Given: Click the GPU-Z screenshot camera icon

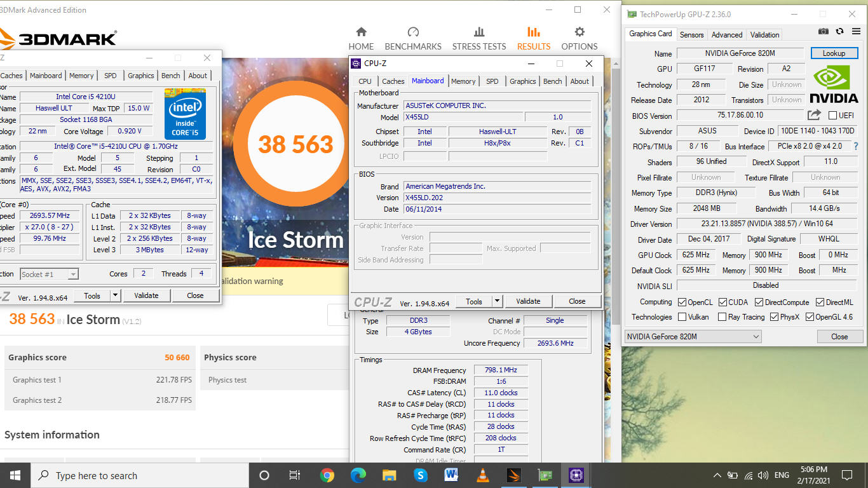Looking at the screenshot, I should click(x=824, y=31).
